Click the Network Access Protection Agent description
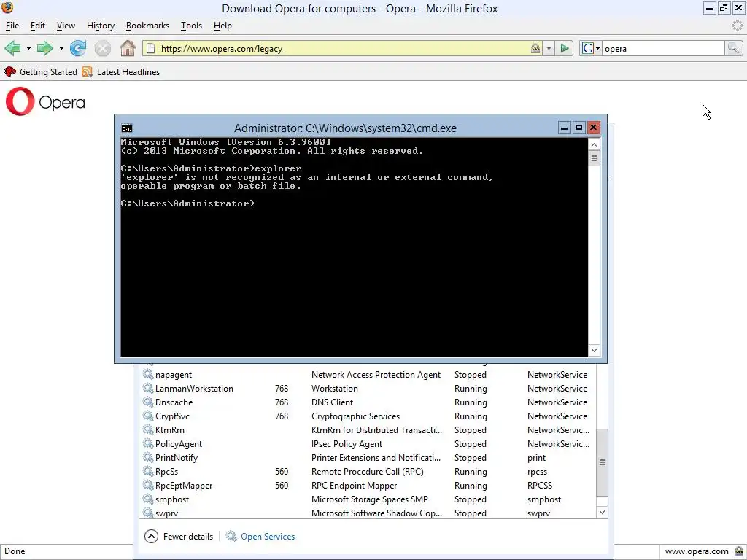Image resolution: width=747 pixels, height=560 pixels. [376, 374]
